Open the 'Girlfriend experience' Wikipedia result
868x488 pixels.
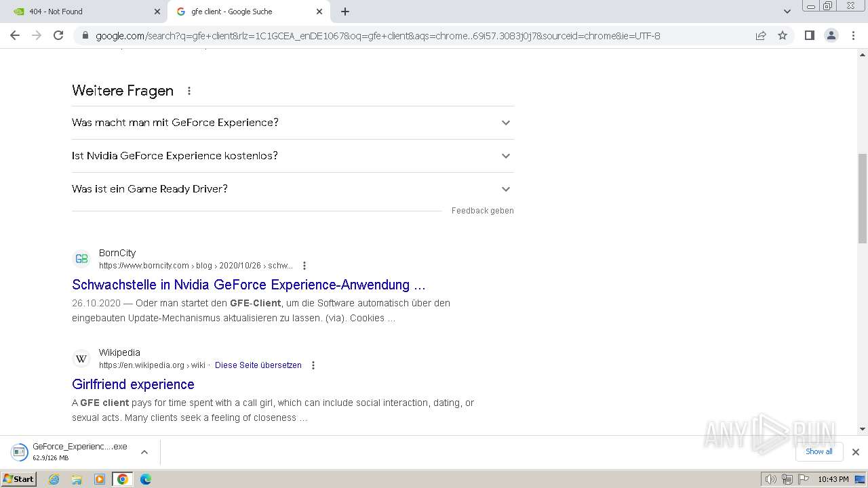tap(133, 384)
